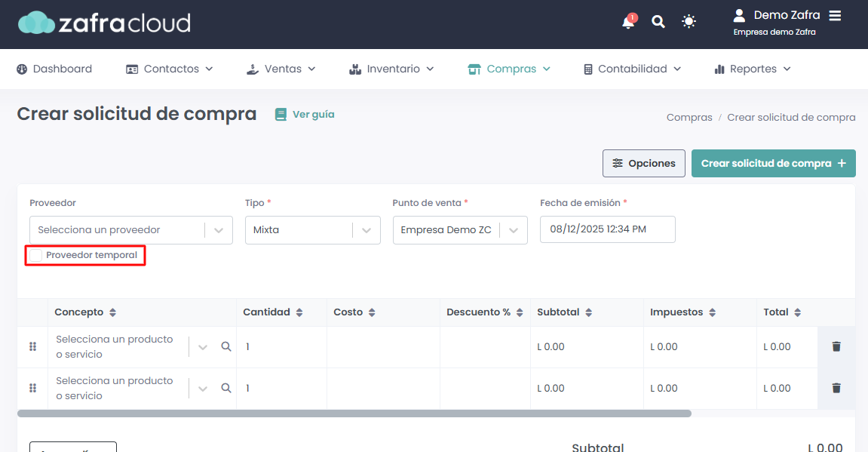Viewport: 868px width, 452px height.
Task: Sort by Costo column arrows
Action: pos(372,312)
